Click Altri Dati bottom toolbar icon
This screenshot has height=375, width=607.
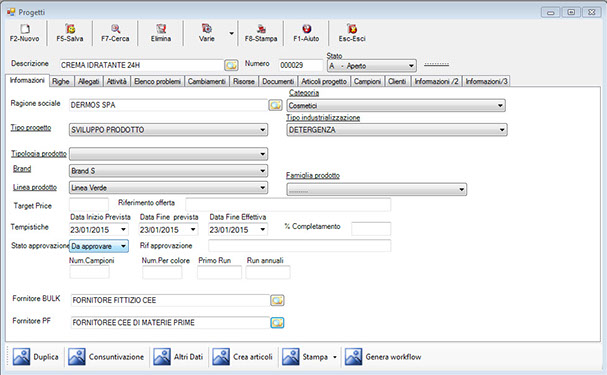pos(162,357)
